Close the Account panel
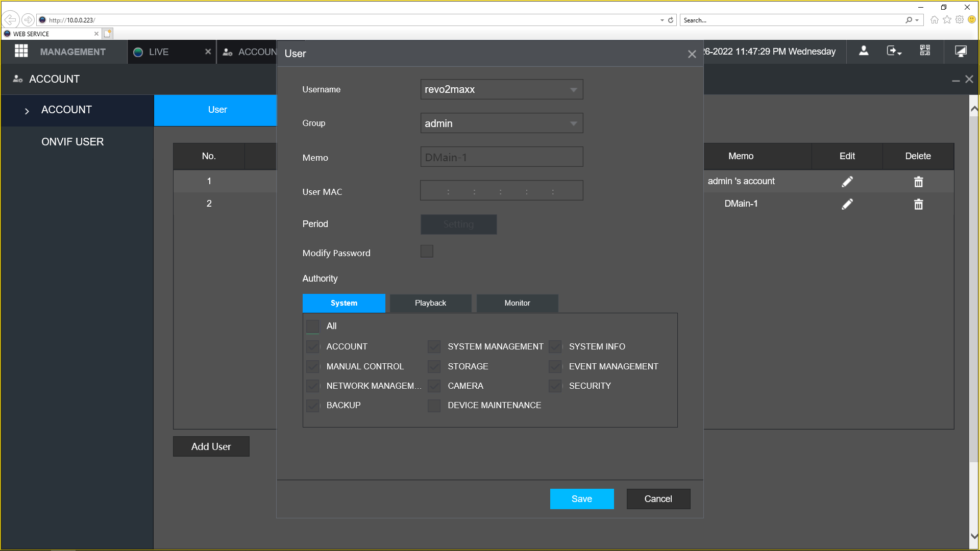Image resolution: width=980 pixels, height=551 pixels. pos(969,79)
